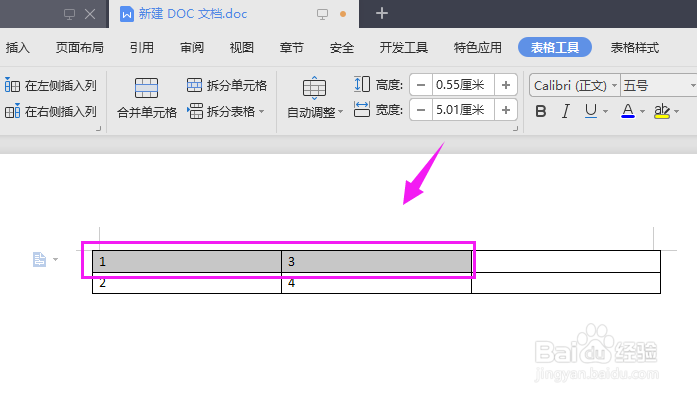Toggle bold formatting
The height and width of the screenshot is (398, 697).
[x=541, y=111]
